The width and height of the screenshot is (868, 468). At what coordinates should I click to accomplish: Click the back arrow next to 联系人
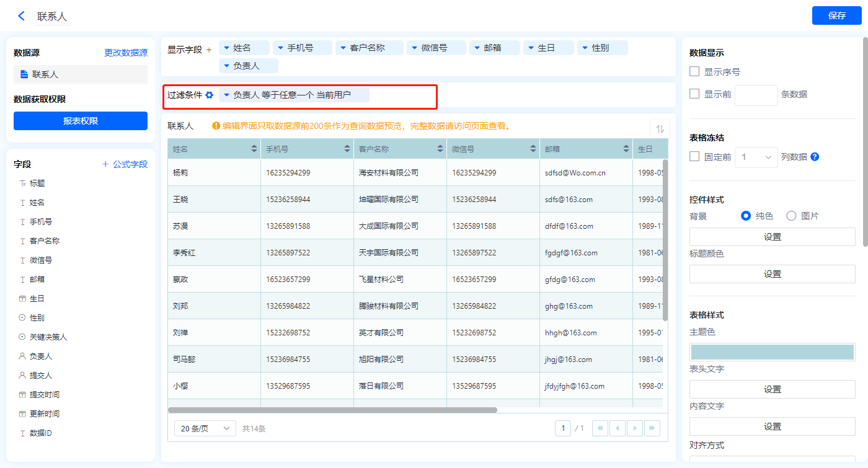point(22,16)
